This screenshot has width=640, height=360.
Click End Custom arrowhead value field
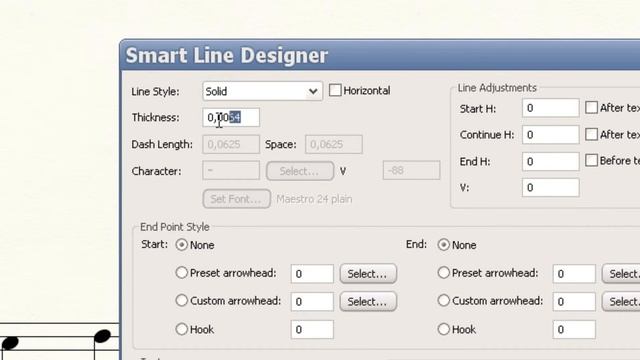tap(574, 302)
